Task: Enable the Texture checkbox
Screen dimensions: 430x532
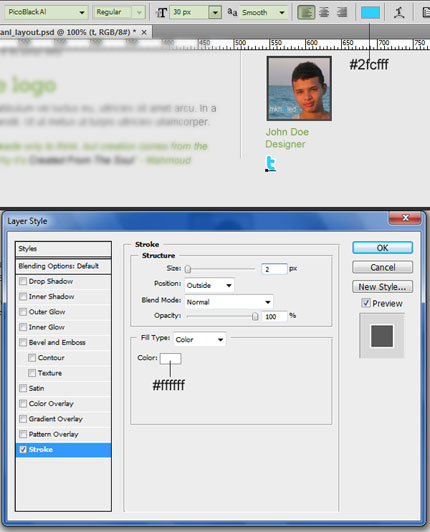Action: [x=32, y=373]
